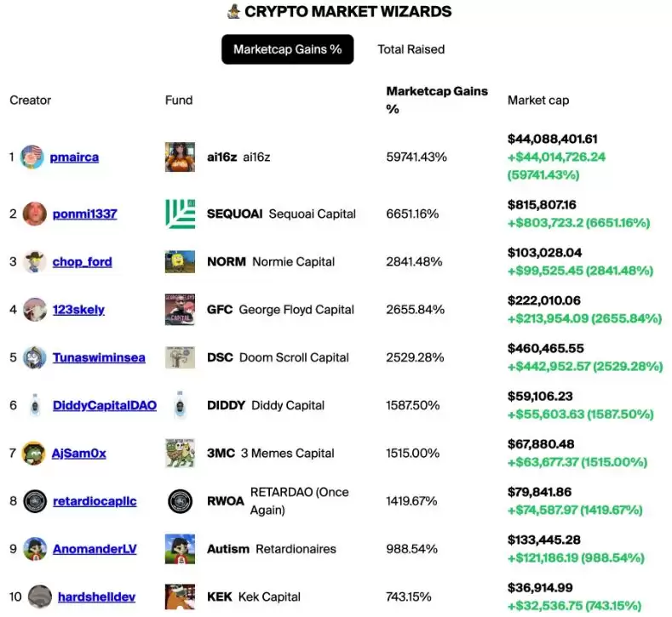
Task: Click the Sequoai Capital green logo
Action: point(180,214)
